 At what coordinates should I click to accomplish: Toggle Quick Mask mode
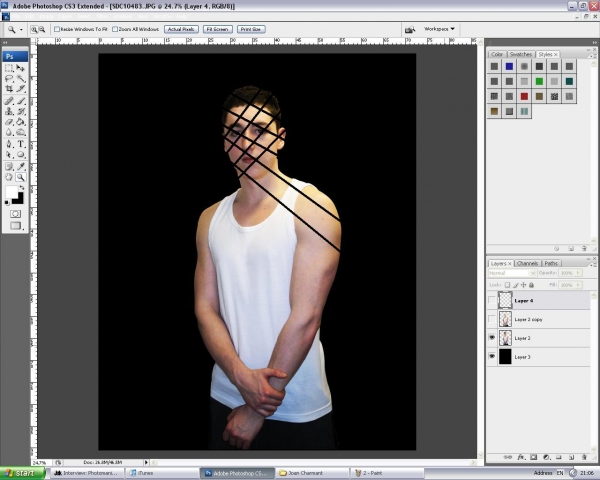click(x=15, y=214)
